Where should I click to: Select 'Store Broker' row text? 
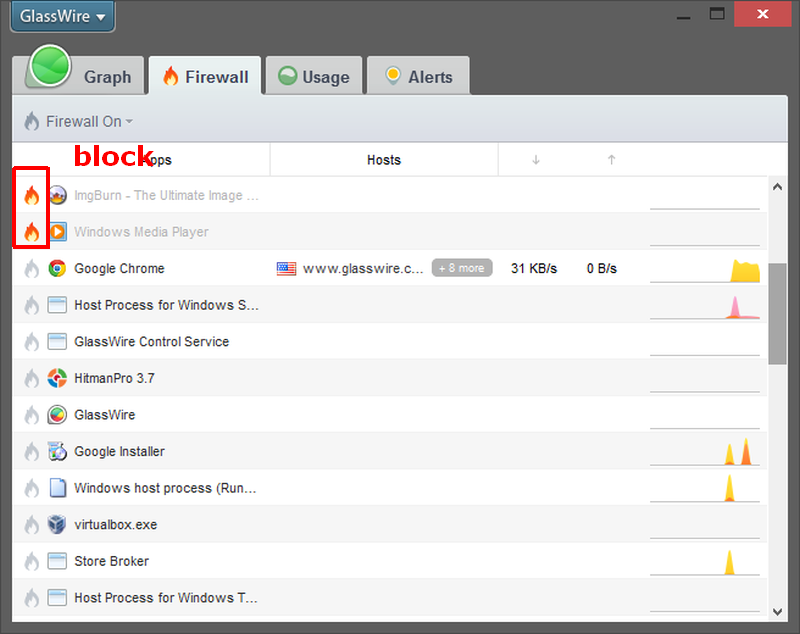click(x=112, y=561)
